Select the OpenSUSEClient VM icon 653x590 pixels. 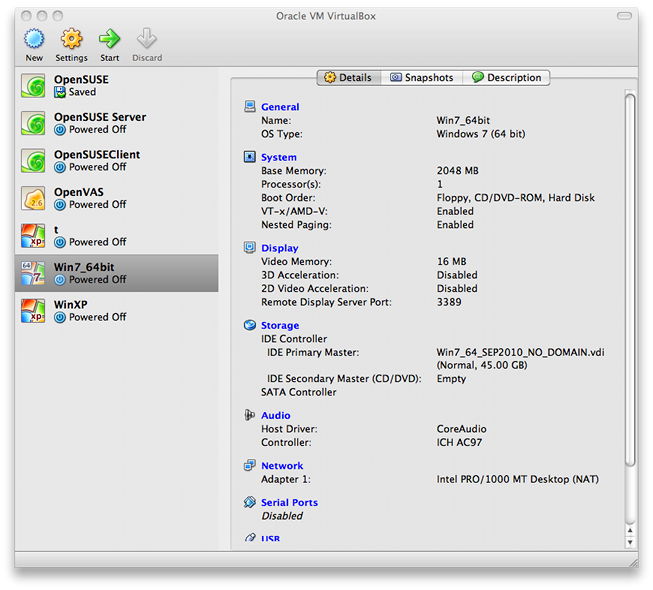[33, 161]
